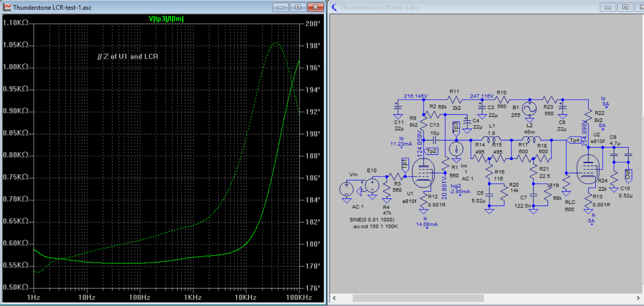Select the R4 47k resistor symbol
Screen dimensions: 644x306
click(x=386, y=190)
